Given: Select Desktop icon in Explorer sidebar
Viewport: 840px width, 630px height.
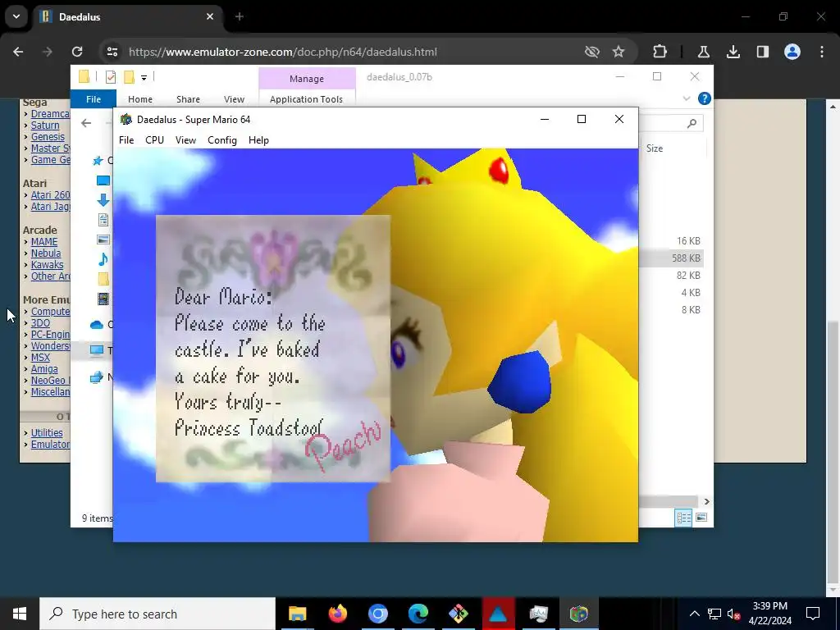Looking at the screenshot, I should pos(103,180).
